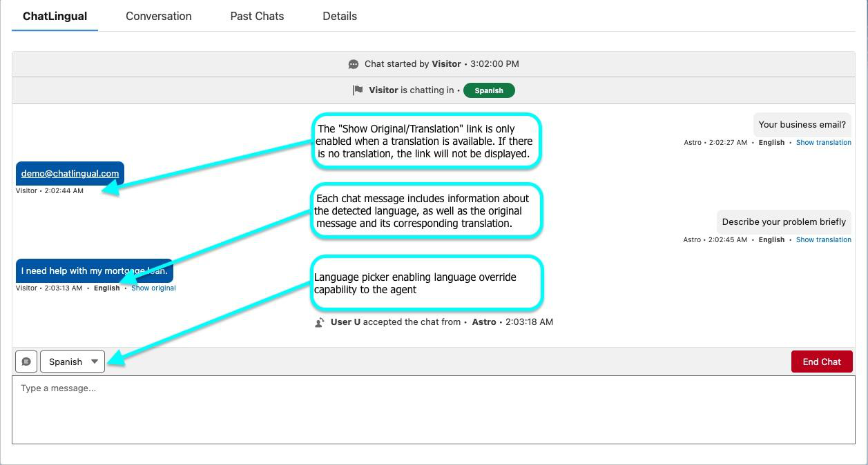This screenshot has height=465, width=868.
Task: Open the Details tab
Action: [x=340, y=16]
